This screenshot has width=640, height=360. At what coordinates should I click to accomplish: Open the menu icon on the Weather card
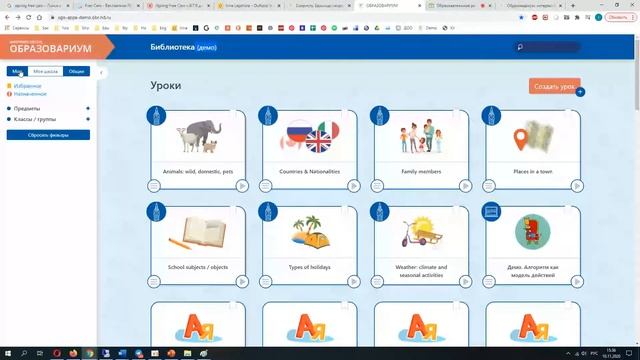click(377, 282)
